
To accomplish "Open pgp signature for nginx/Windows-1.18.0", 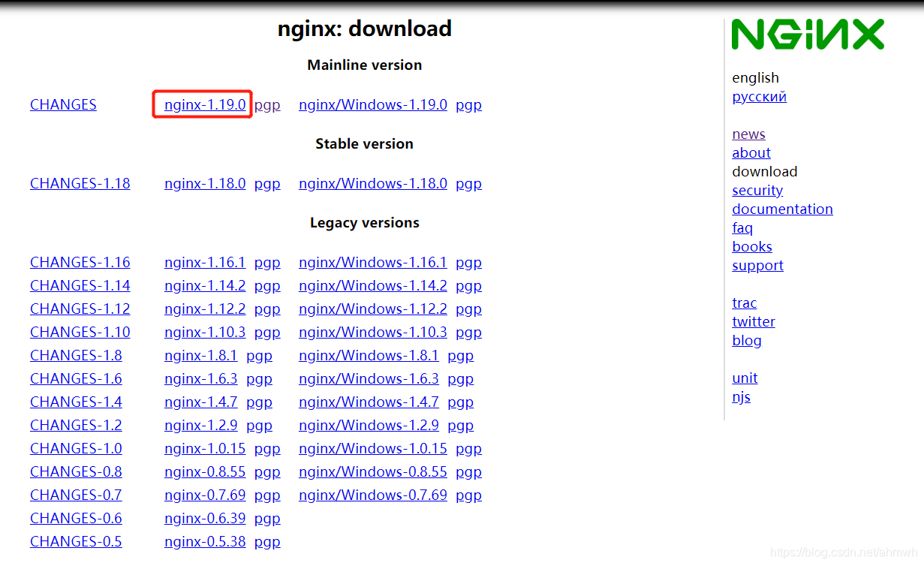I will pos(468,184).
